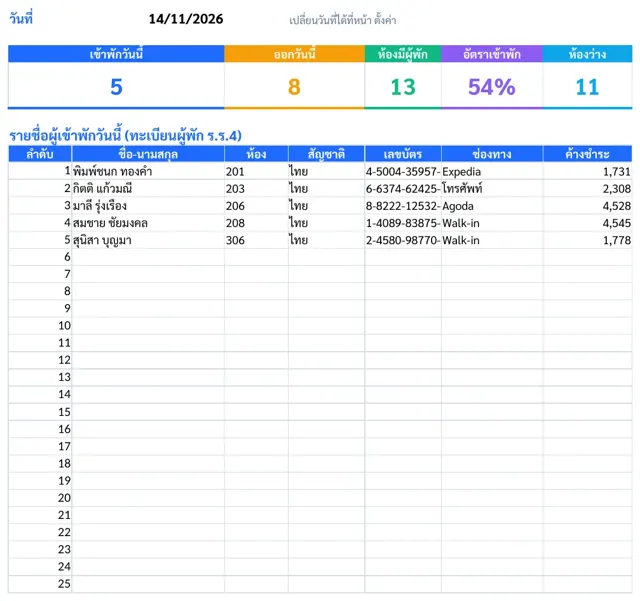640x601 pixels.
Task: Select the row number 20 cell
Action: click(x=40, y=498)
